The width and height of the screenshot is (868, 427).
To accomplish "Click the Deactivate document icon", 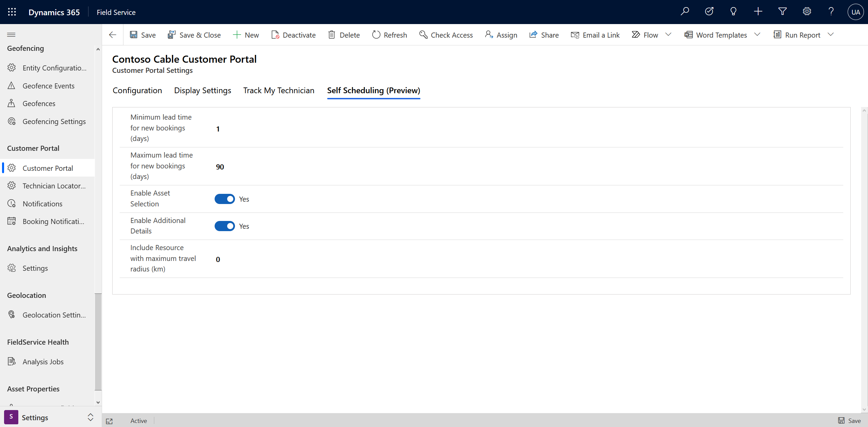I will (275, 35).
